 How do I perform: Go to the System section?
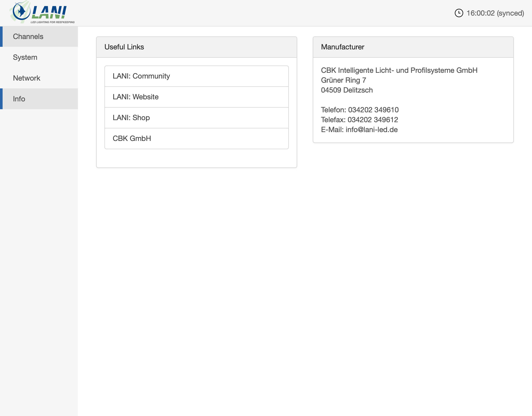25,57
